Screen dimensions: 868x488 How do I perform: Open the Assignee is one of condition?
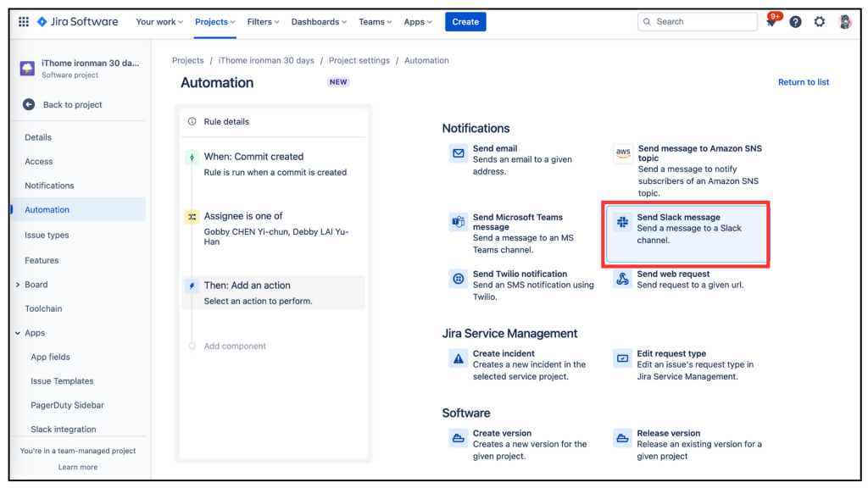274,228
